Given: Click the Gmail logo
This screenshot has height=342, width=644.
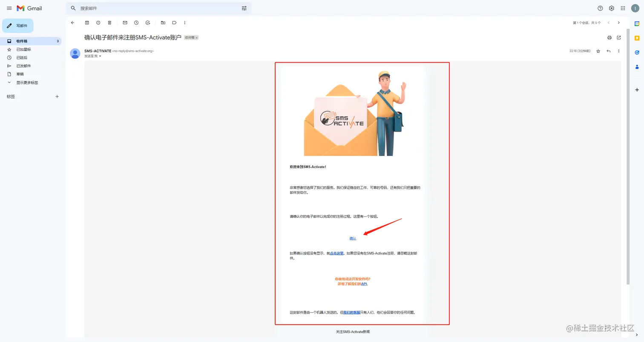Looking at the screenshot, I should 29,8.
